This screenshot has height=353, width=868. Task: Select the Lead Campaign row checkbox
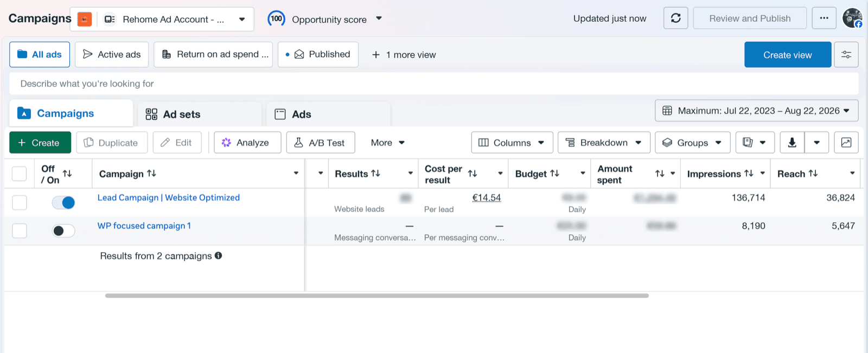(x=20, y=202)
